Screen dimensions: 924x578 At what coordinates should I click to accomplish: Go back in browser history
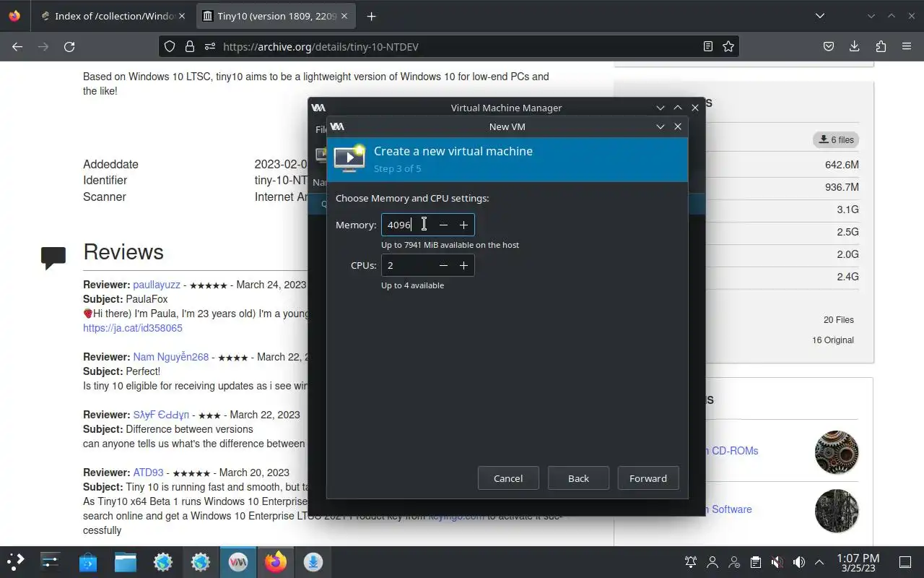point(17,46)
